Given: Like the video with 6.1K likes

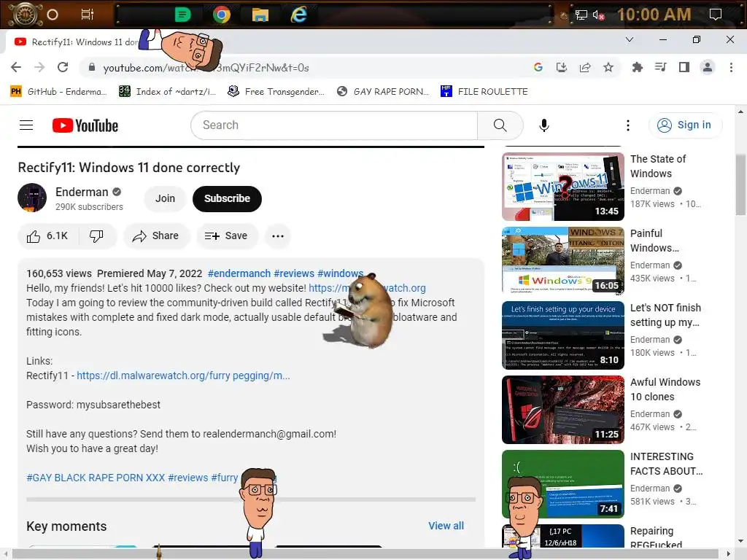Looking at the screenshot, I should (x=47, y=236).
